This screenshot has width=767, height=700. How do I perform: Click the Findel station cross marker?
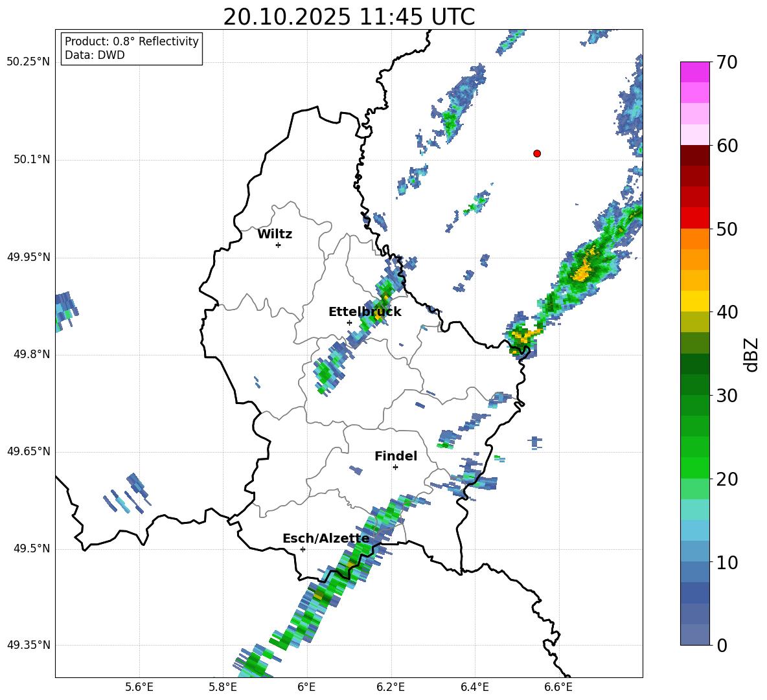pyautogui.click(x=395, y=468)
